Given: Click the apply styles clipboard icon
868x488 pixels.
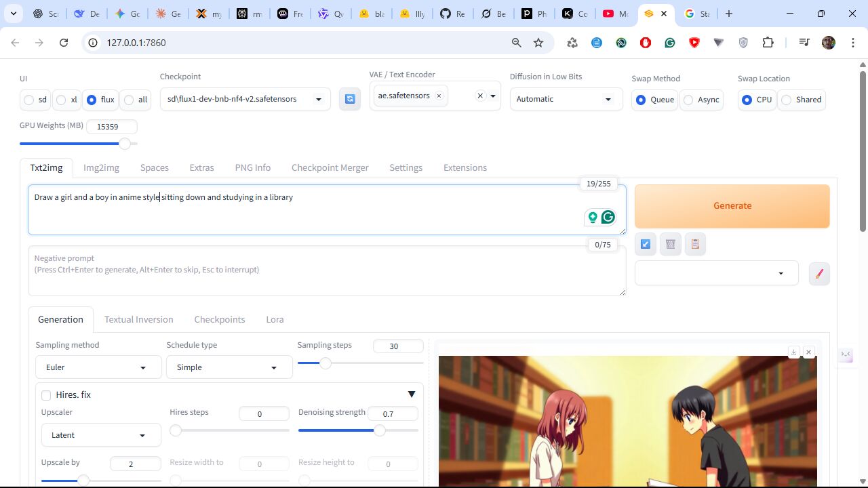Looking at the screenshot, I should [695, 244].
